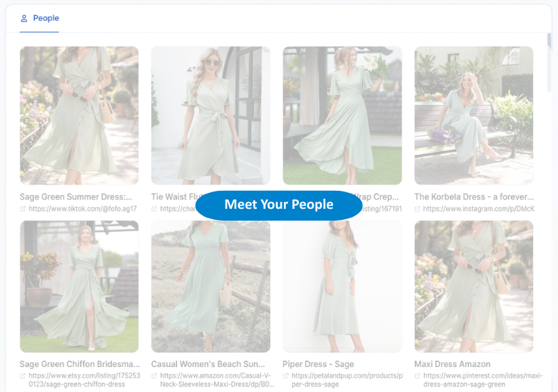Open the tiktok.com/@fofo.ag17 link
The image size is (558, 392).
coord(83,209)
